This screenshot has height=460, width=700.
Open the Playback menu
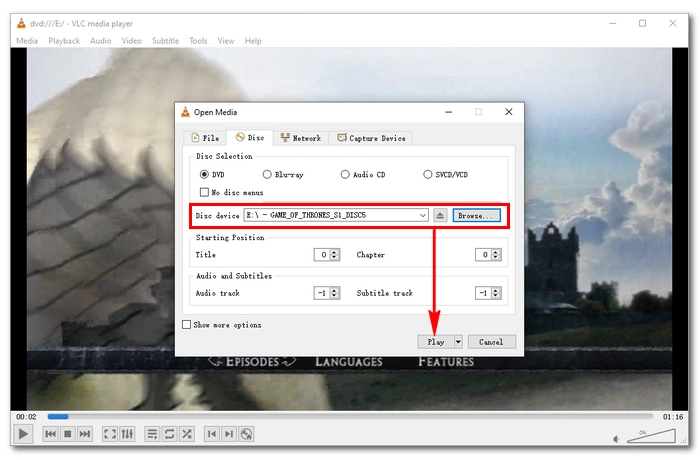click(64, 41)
